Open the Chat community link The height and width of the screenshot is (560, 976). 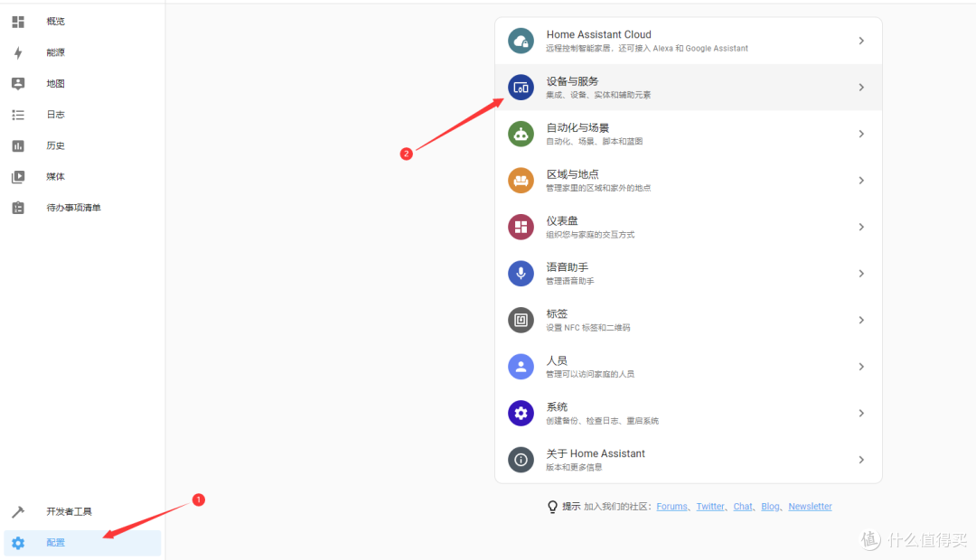coord(743,507)
